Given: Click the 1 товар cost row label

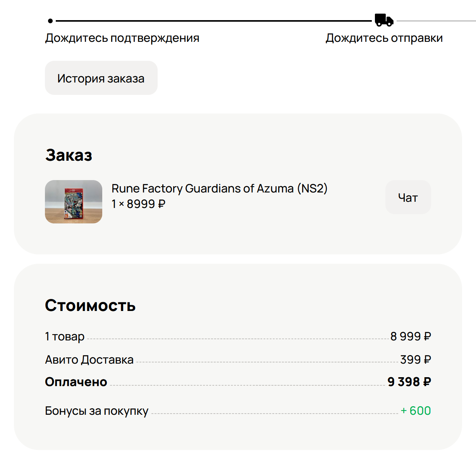Looking at the screenshot, I should 65,337.
